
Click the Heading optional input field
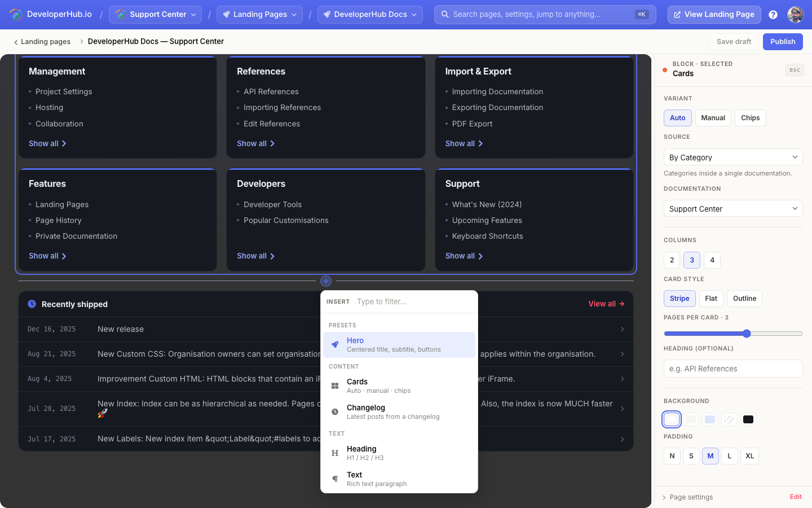tap(733, 369)
